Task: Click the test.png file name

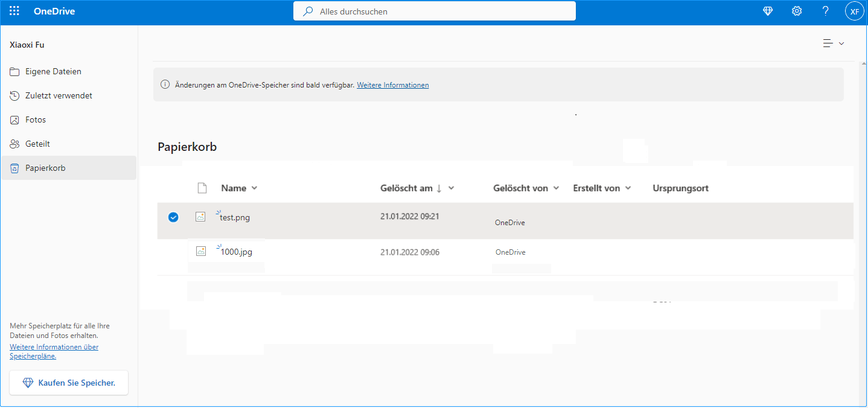Action: (234, 218)
